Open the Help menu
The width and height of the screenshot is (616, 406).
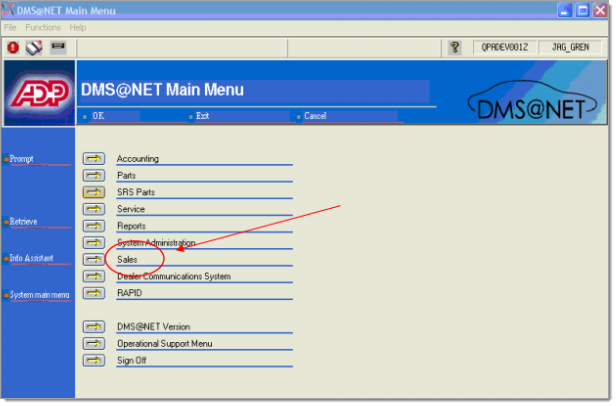click(x=78, y=28)
